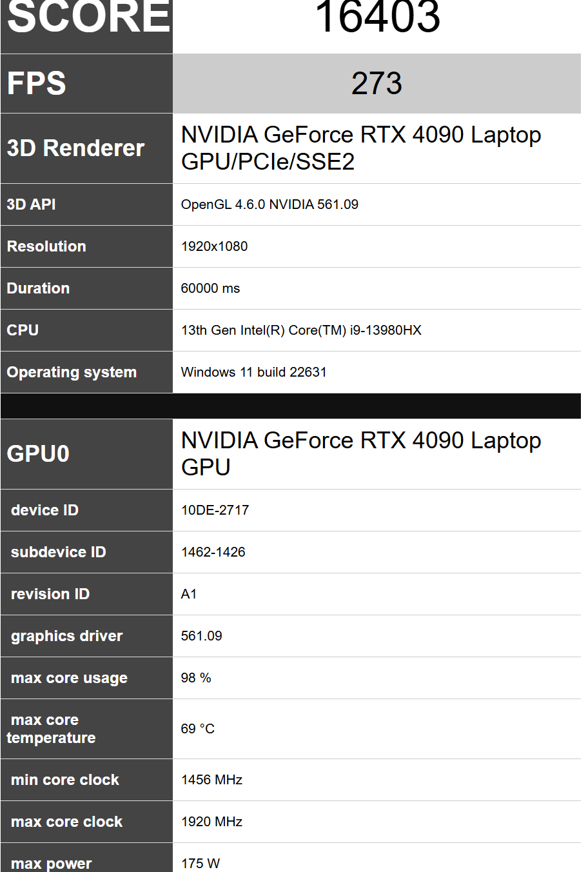Click the FPS value 273
Viewport: 588px width, 872px height.
(377, 84)
